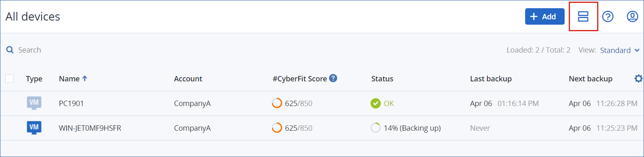Open the help question mark icon
The height and width of the screenshot is (157, 644).
(x=608, y=16)
